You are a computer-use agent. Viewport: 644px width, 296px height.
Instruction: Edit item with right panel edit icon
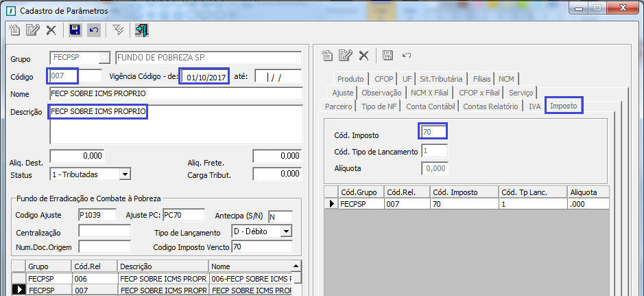point(346,56)
